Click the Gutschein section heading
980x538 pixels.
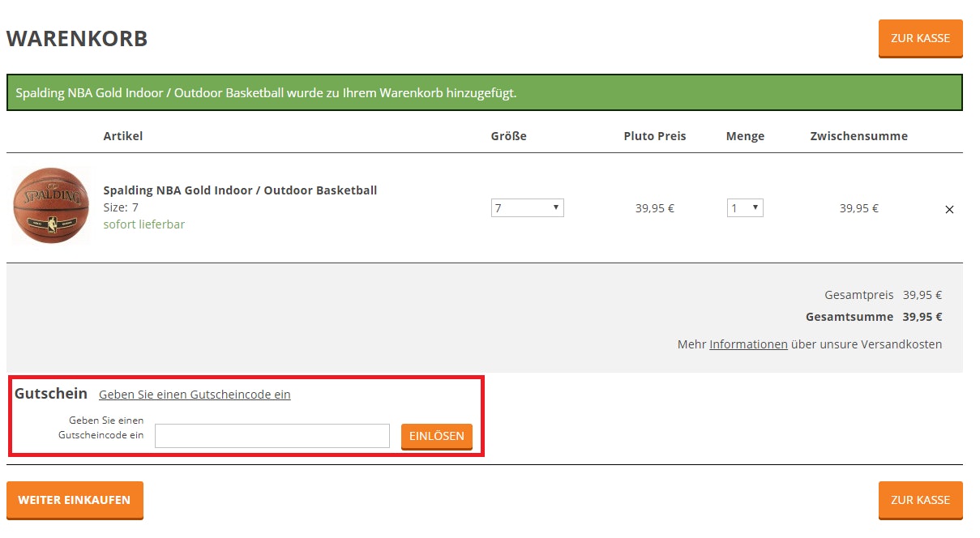pos(51,394)
